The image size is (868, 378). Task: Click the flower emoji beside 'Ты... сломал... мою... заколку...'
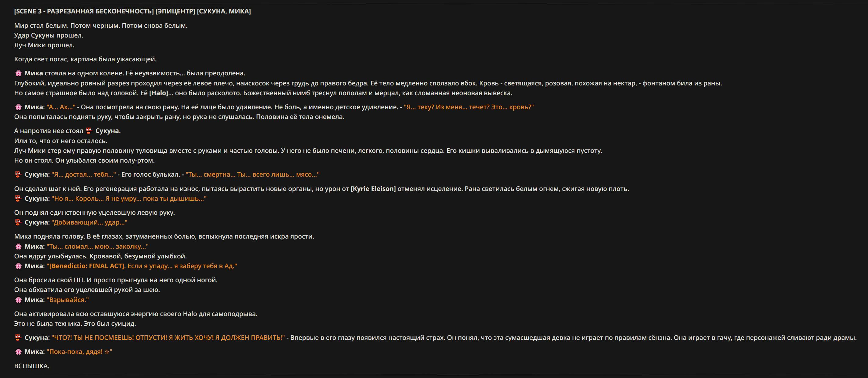point(18,246)
